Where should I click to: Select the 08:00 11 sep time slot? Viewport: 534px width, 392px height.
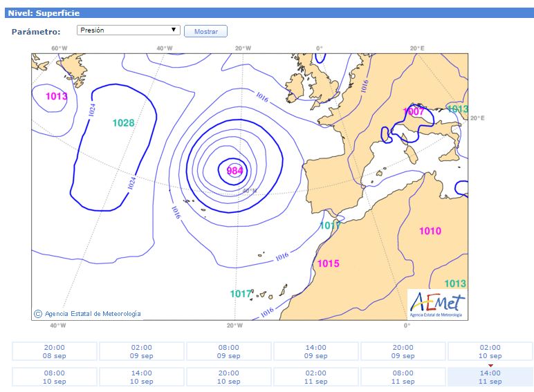tap(403, 377)
